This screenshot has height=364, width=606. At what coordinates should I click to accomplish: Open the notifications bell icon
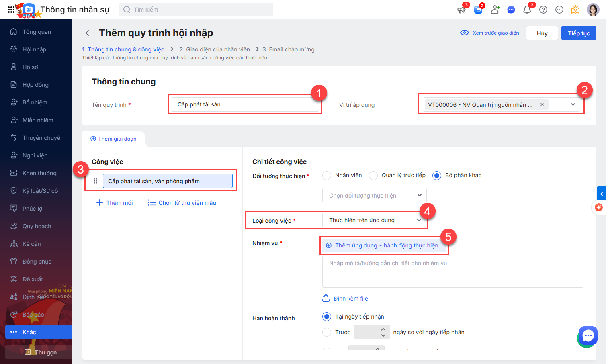pos(527,10)
